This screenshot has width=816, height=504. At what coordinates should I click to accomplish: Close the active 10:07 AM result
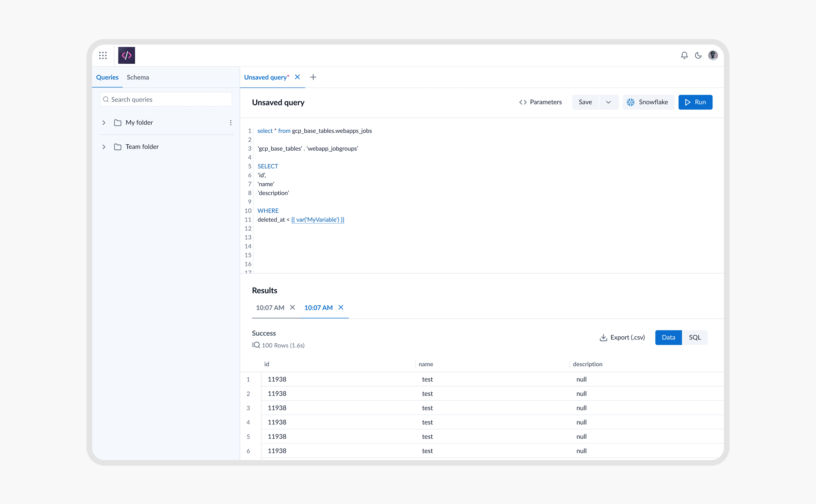point(341,307)
